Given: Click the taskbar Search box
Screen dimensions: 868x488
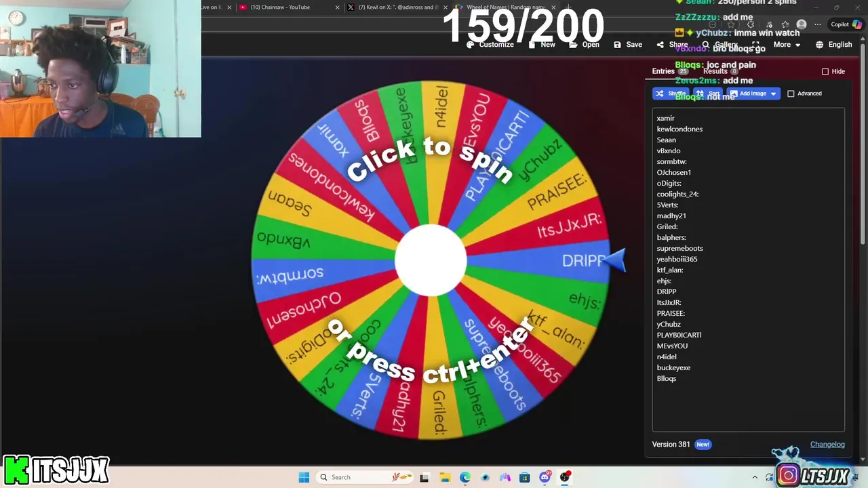Looking at the screenshot, I should (366, 477).
